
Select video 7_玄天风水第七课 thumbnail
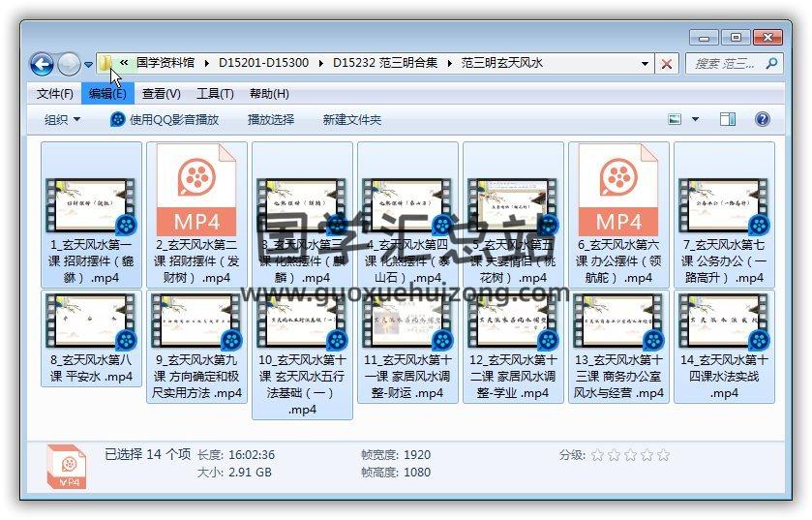[x=724, y=205]
